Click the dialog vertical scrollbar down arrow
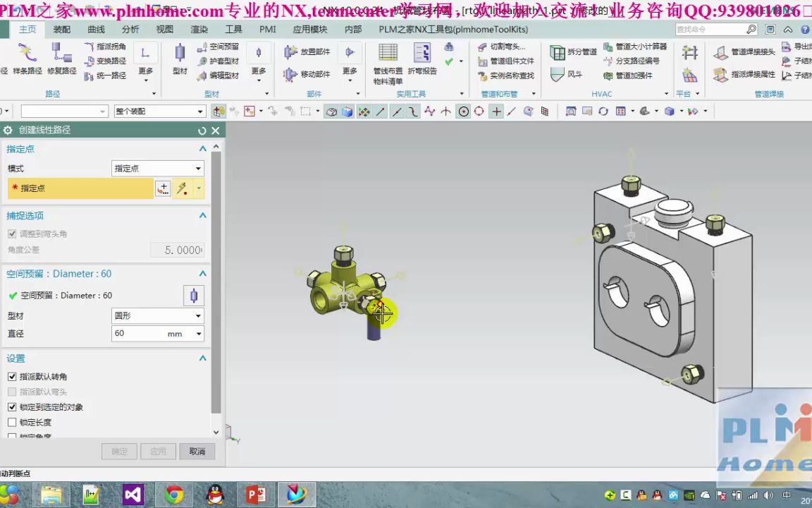This screenshot has width=812, height=508. pos(216,432)
